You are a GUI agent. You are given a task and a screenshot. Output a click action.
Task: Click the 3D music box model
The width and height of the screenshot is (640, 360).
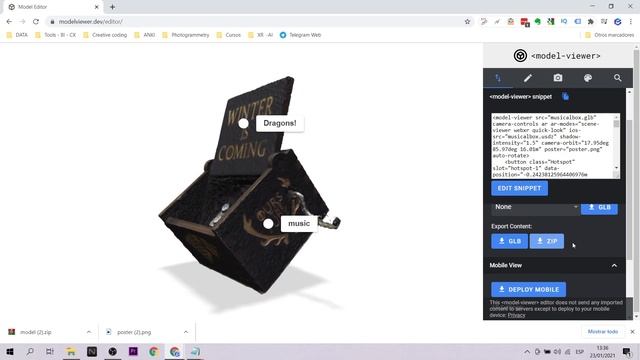pyautogui.click(x=249, y=186)
